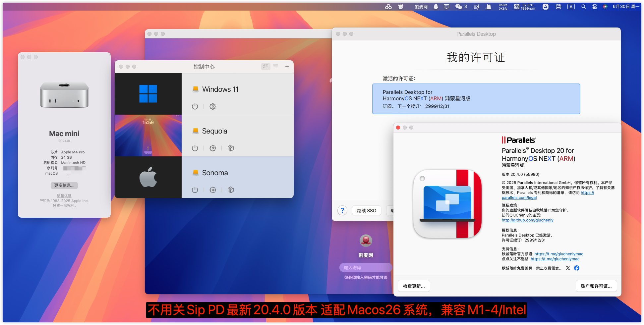Switch Control Center to expanded view
The width and height of the screenshot is (644, 325).
click(266, 67)
